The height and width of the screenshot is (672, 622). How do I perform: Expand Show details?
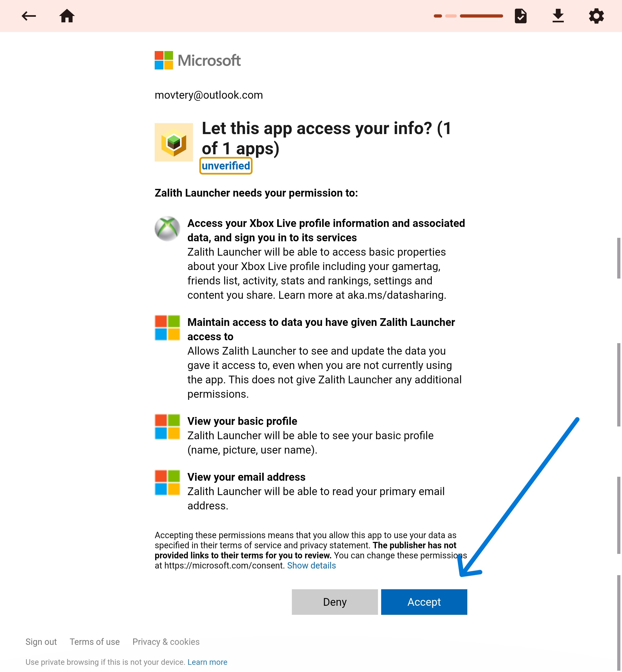tap(311, 566)
